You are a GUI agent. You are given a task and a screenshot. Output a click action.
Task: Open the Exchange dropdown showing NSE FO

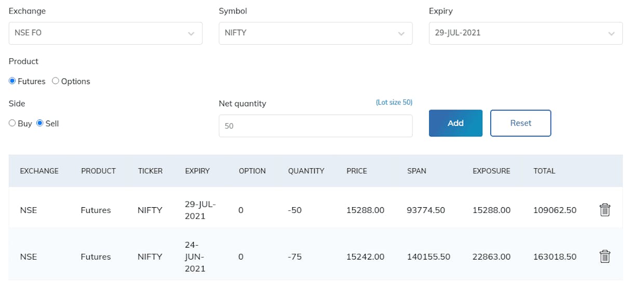(105, 33)
